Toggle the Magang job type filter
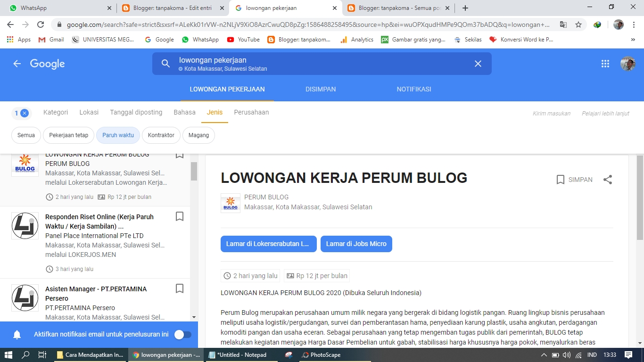Image resolution: width=644 pixels, height=362 pixels. pyautogui.click(x=198, y=135)
